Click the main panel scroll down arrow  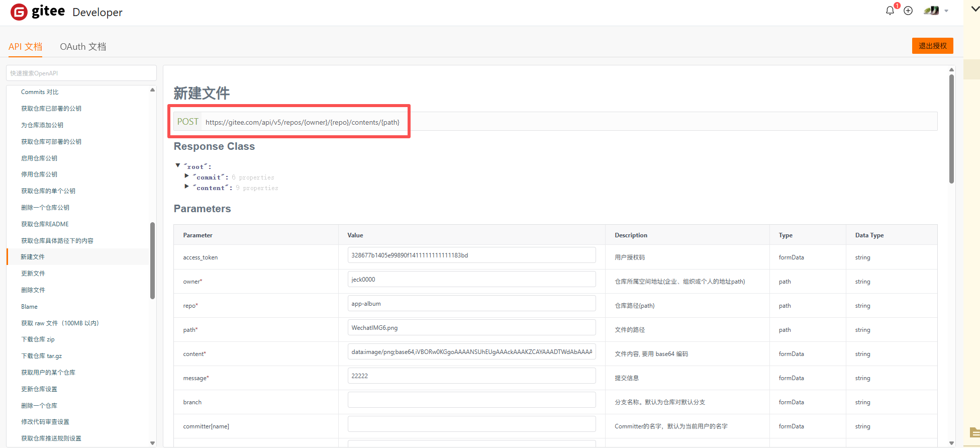click(x=951, y=443)
